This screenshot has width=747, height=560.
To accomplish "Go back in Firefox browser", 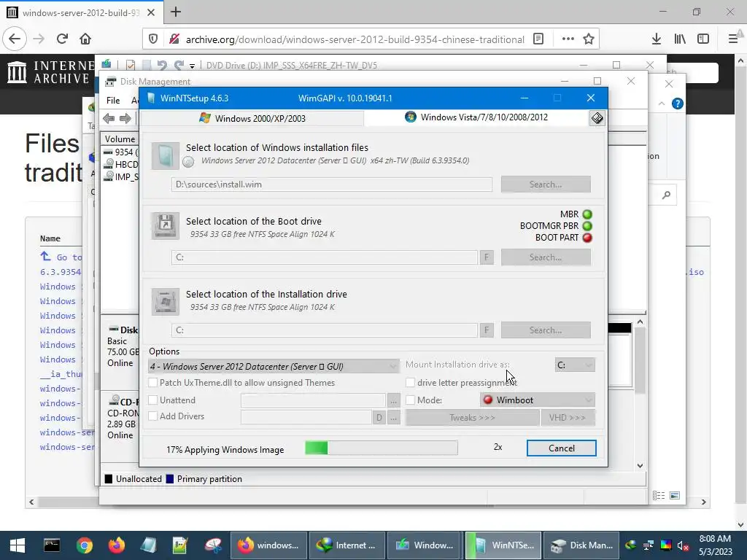I will pos(15,39).
